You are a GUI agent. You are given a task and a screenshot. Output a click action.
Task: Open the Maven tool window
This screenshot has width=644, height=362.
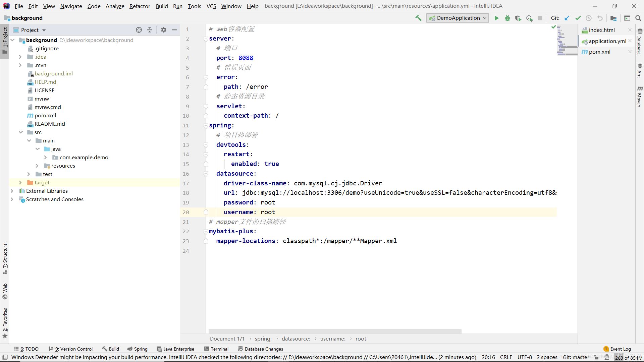coord(640,98)
